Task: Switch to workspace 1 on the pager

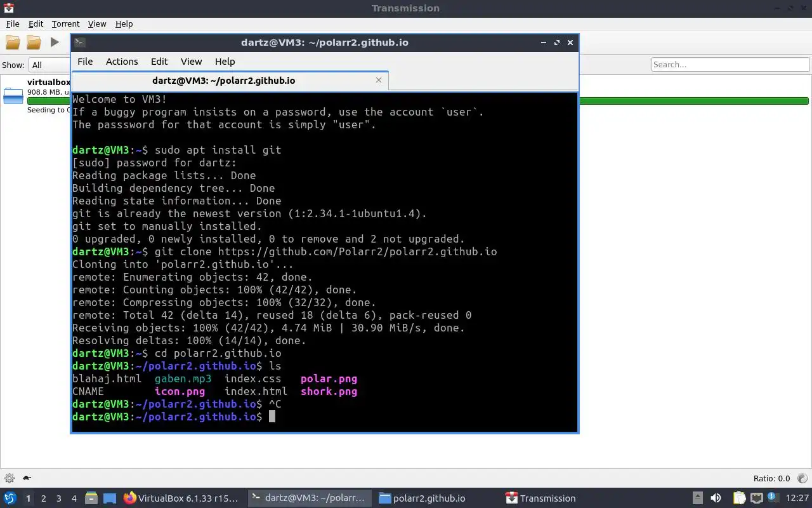Action: pyautogui.click(x=28, y=498)
